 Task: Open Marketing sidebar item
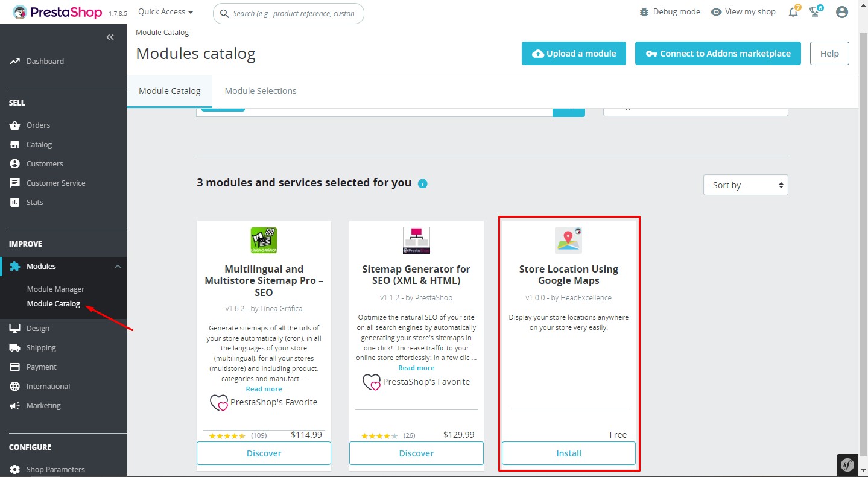(x=43, y=405)
